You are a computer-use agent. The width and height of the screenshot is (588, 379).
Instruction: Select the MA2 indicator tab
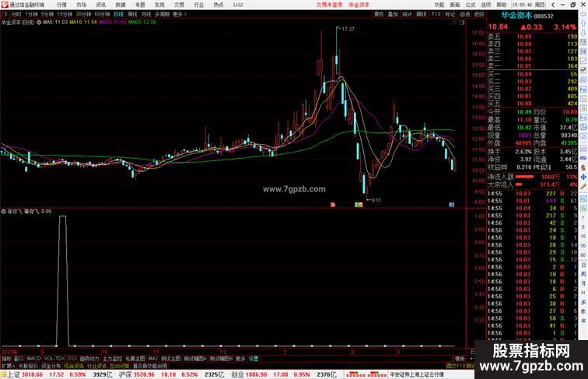153,359
